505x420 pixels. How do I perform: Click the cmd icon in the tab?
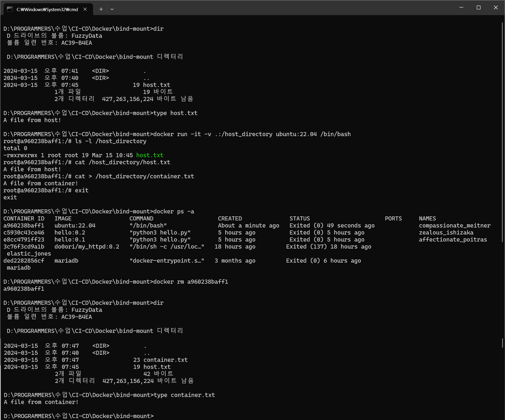click(x=10, y=9)
